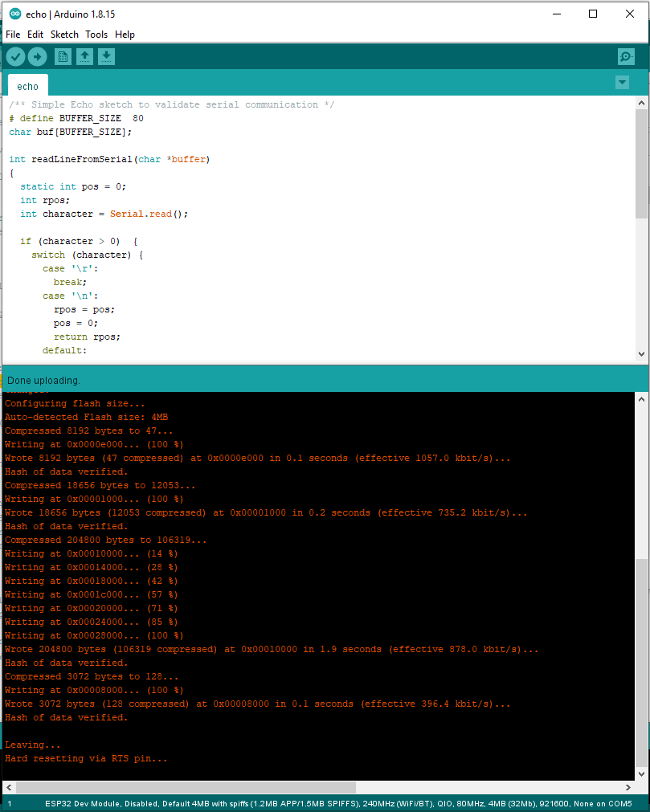Click 'Wrote 3072 bytes' console line
This screenshot has height=812, width=650.
pos(257,704)
